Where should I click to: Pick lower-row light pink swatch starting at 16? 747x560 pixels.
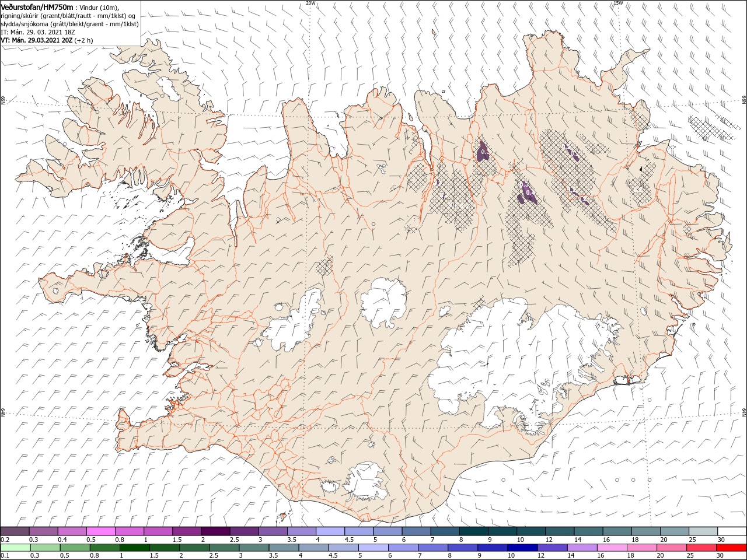tap(612, 548)
